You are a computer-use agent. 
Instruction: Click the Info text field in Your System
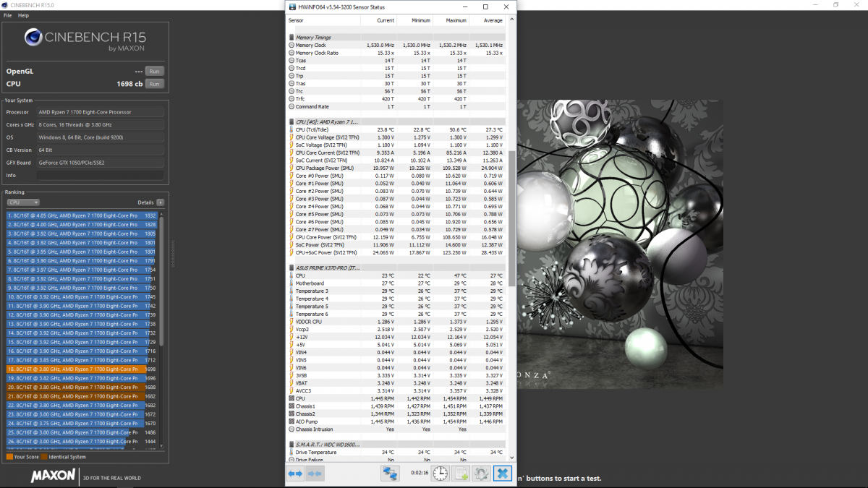[100, 175]
